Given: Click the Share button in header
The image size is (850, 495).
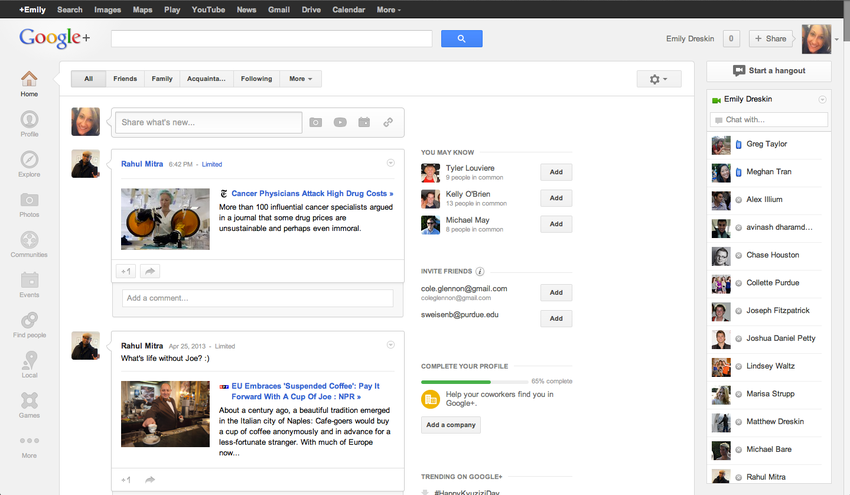Looking at the screenshot, I should point(770,38).
